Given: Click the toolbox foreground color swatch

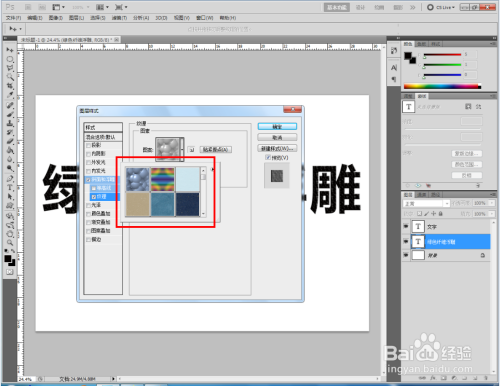Looking at the screenshot, I should click(8, 259).
